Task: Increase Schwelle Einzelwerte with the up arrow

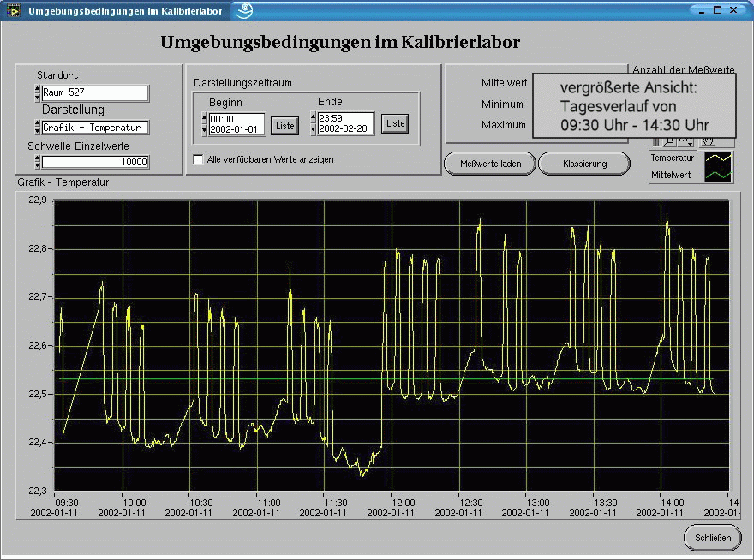Action: (38, 158)
